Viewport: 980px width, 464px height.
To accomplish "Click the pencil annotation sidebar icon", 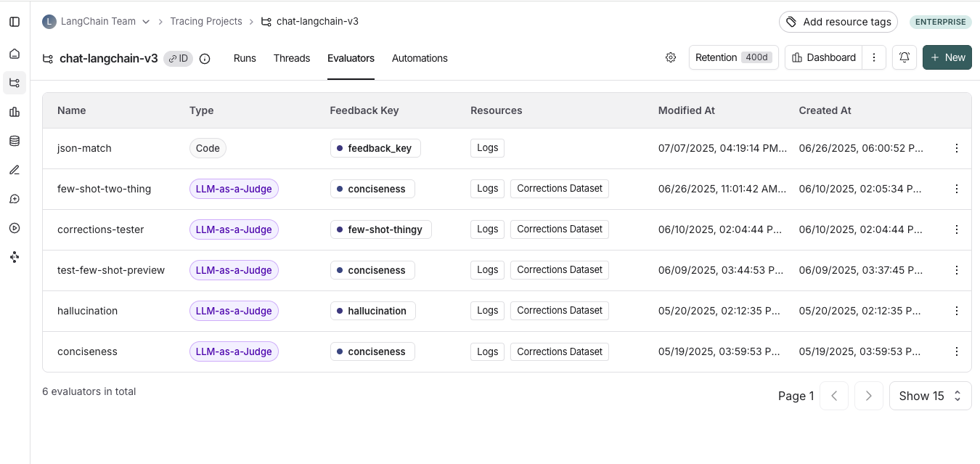I will (15, 170).
